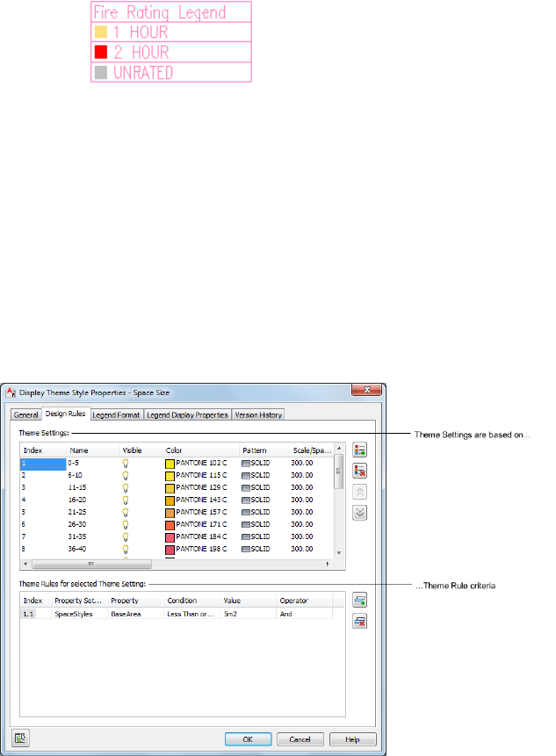Image resolution: width=556 pixels, height=756 pixels.
Task: Click the UNRATED entry in Fire Rating Legend
Action: tap(171, 72)
